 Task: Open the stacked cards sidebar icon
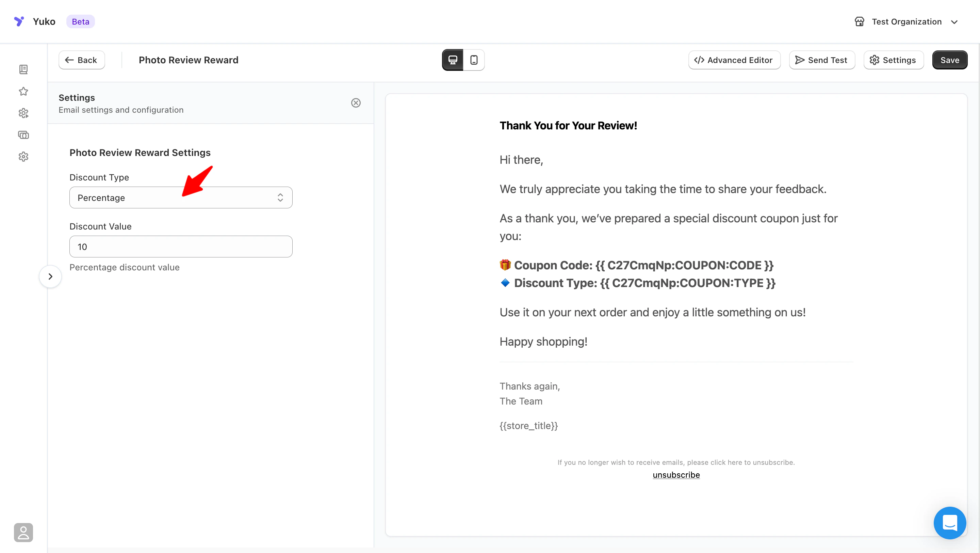point(23,135)
